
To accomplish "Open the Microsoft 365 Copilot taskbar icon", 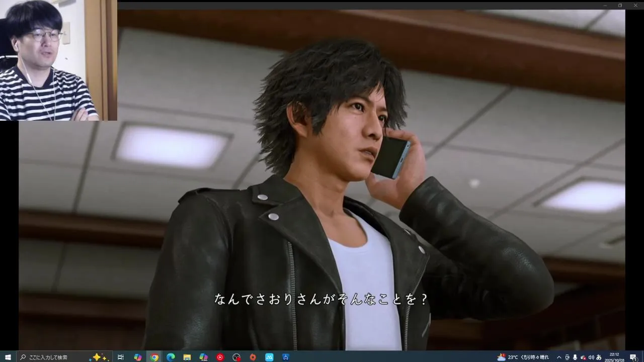I will tap(203, 357).
